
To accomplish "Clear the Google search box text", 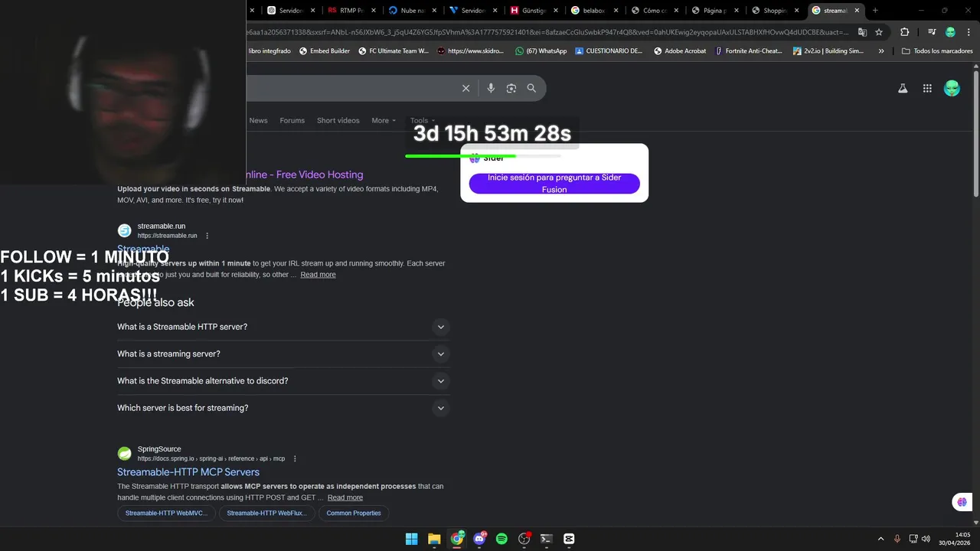I will pos(465,88).
